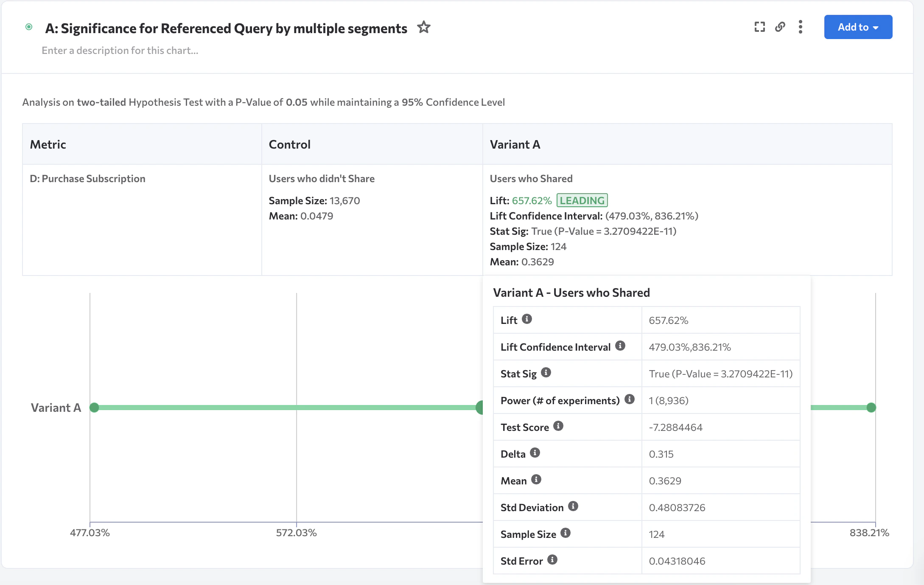Click the chart title text
The height and width of the screenshot is (585, 924).
tap(226, 28)
